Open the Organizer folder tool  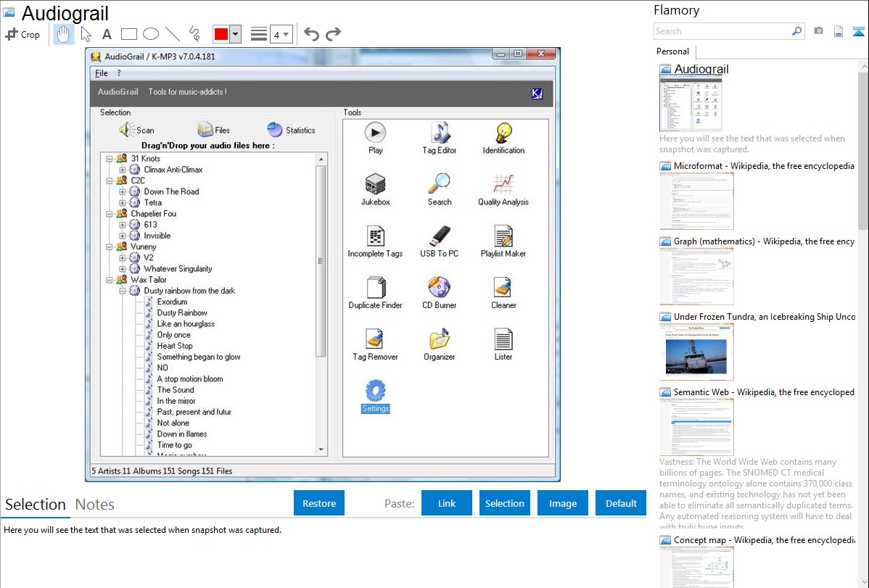click(440, 344)
